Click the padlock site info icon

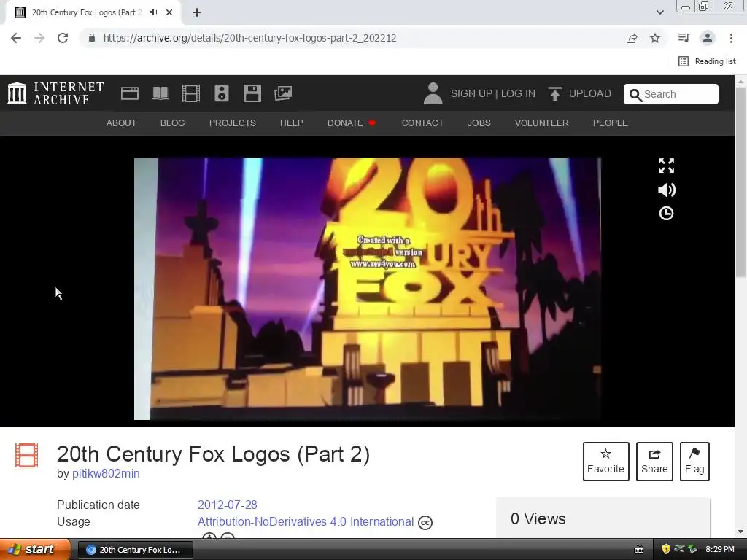pos(92,38)
